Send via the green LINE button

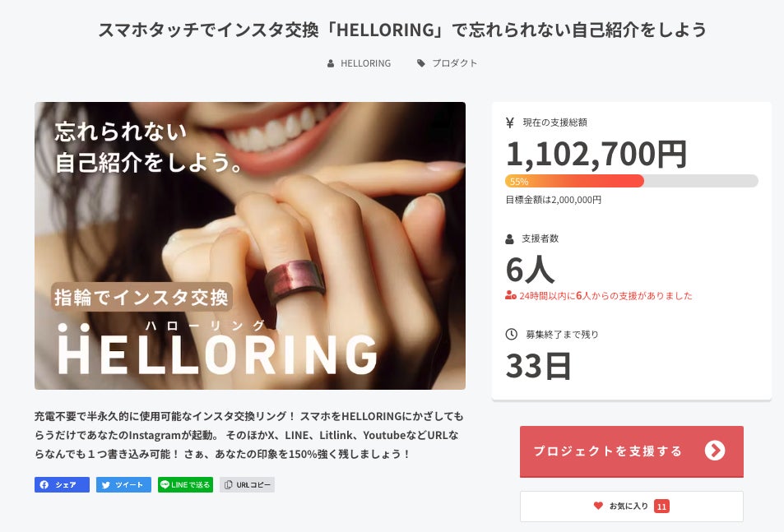click(x=185, y=484)
